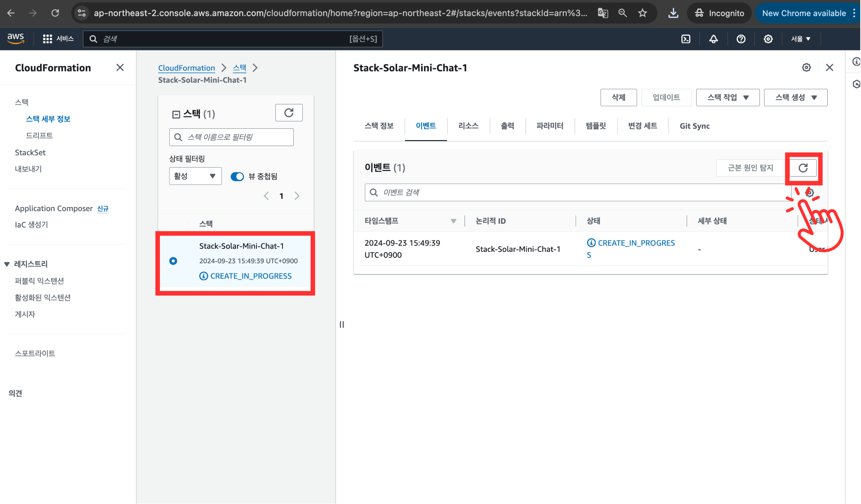Open publisher link in sidebar

click(25, 315)
